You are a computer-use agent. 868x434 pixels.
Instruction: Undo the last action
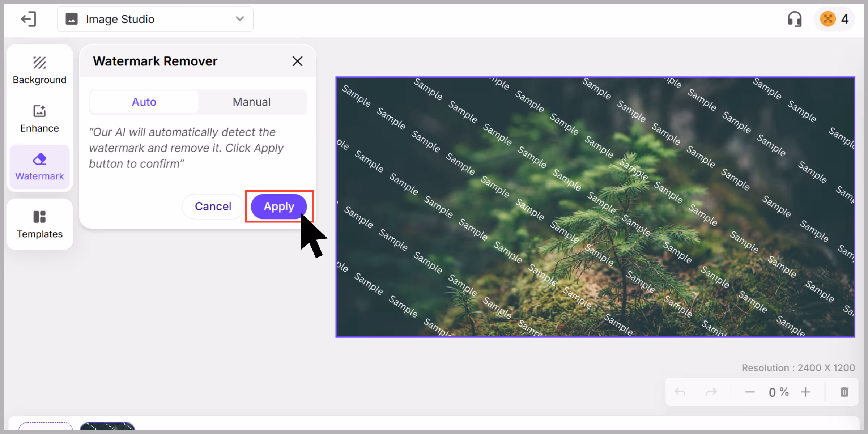pos(680,392)
